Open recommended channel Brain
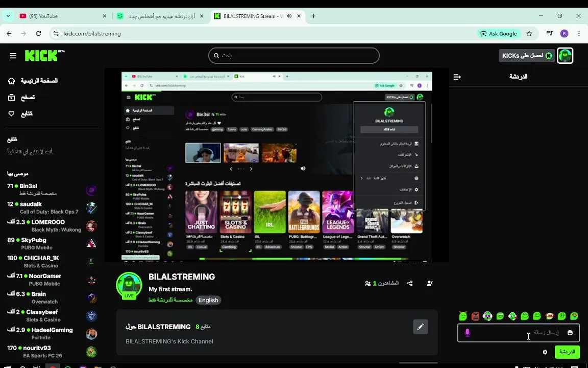Image resolution: width=588 pixels, height=368 pixels. point(52,298)
